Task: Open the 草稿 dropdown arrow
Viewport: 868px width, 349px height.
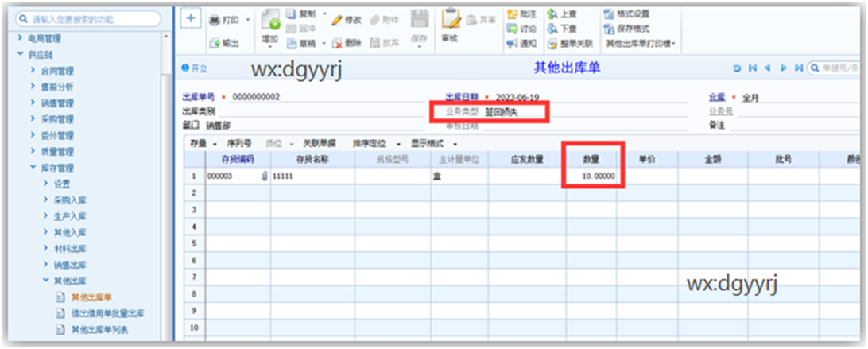Action: click(324, 43)
